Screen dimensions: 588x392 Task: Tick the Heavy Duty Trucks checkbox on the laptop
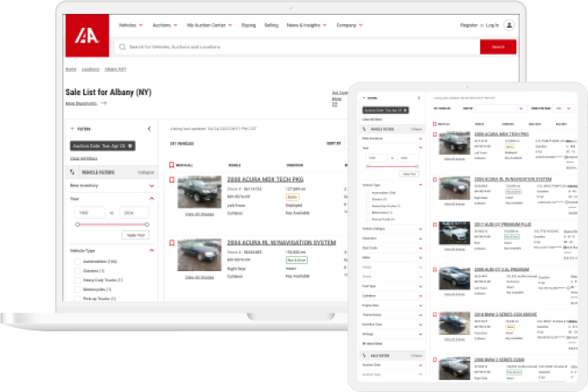77,280
